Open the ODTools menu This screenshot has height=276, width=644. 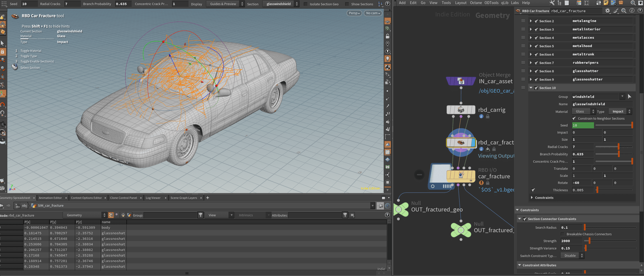coord(491,3)
